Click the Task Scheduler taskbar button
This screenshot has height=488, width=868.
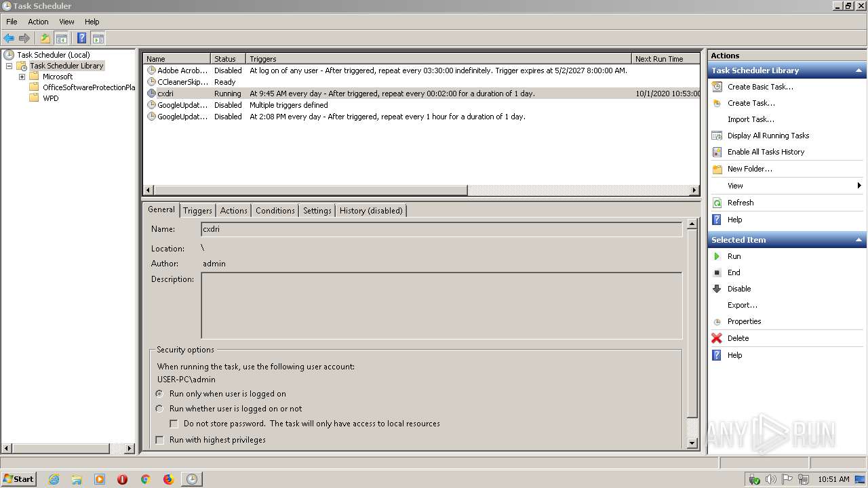192,479
